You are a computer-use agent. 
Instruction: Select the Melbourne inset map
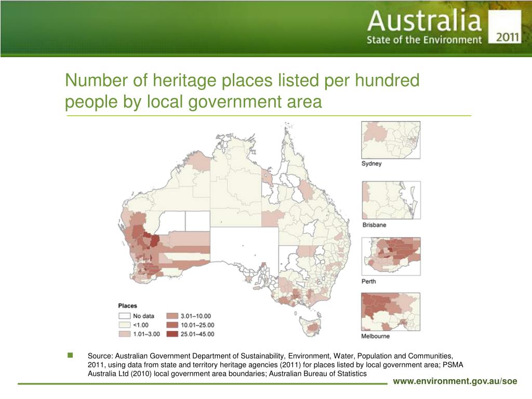(x=391, y=312)
